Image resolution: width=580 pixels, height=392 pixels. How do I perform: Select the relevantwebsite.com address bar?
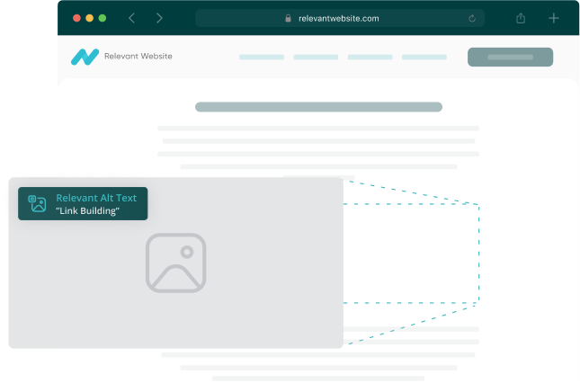340,18
